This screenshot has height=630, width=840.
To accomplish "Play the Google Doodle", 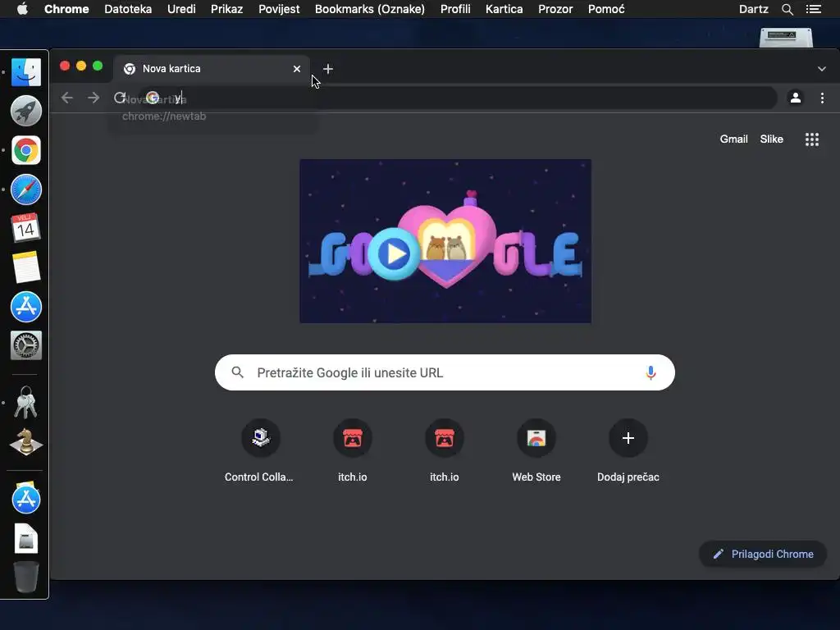I will point(394,253).
